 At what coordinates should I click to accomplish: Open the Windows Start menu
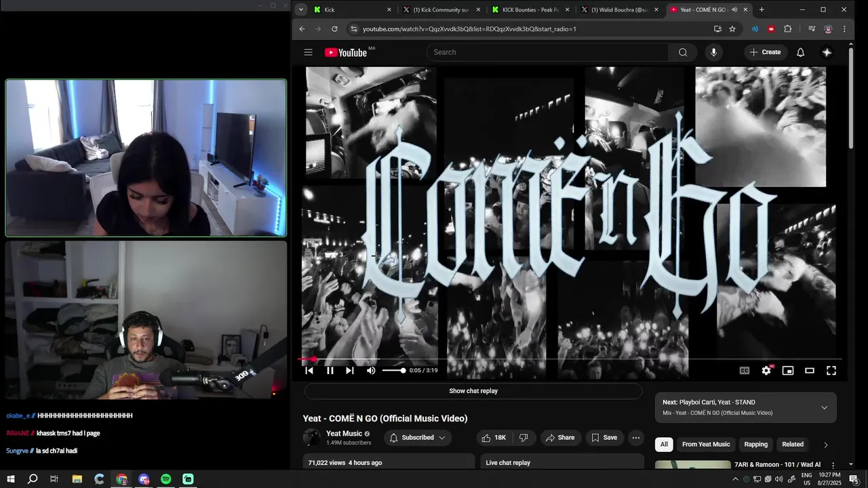pos(10,479)
